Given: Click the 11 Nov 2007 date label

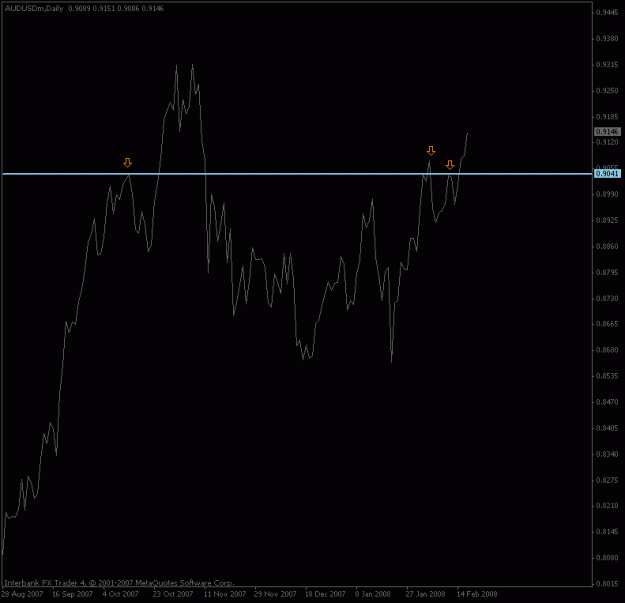Looking at the screenshot, I should [225, 594].
